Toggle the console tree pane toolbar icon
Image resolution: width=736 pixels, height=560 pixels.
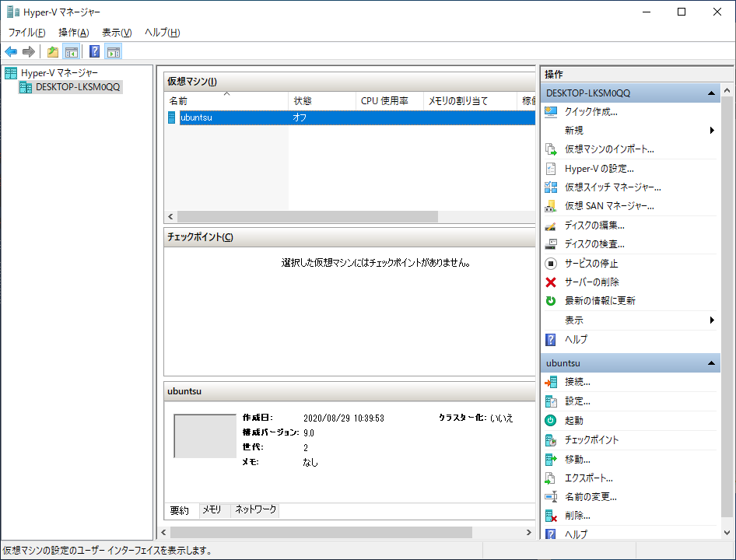click(72, 51)
